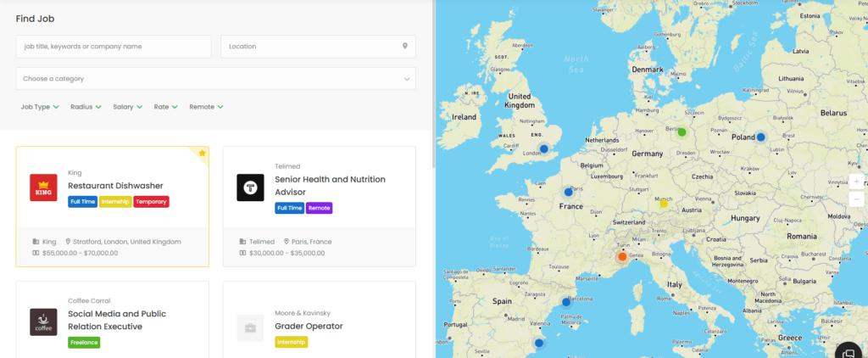Click the blue map marker near Barcelona
The image size is (868, 358).
(x=565, y=302)
